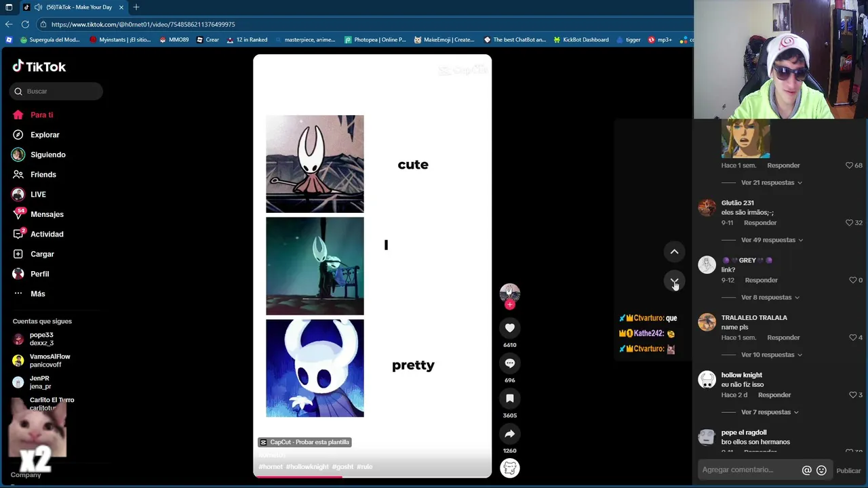Open comments via the speech bubble icon
This screenshot has height=488, width=868.
pyautogui.click(x=510, y=363)
